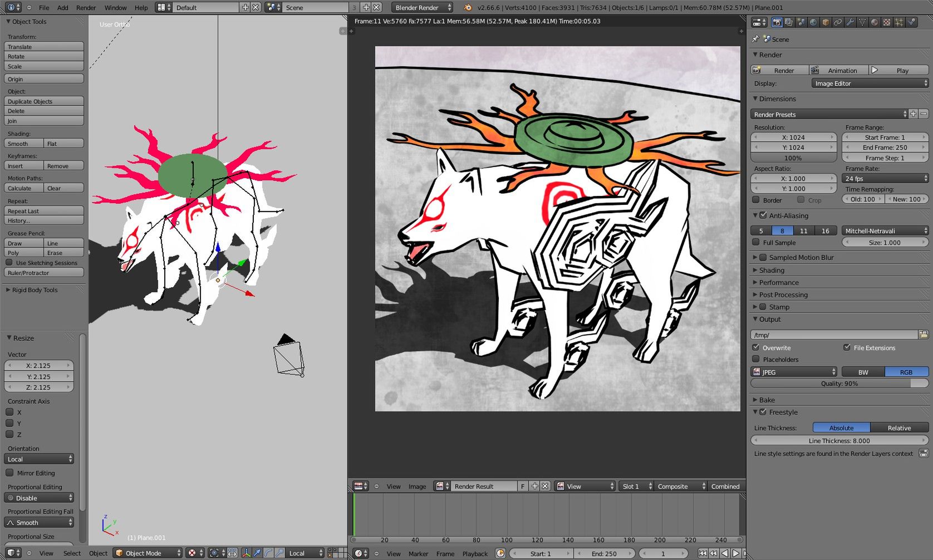Play animation forward in timeline
933x560 pixels.
(x=736, y=553)
